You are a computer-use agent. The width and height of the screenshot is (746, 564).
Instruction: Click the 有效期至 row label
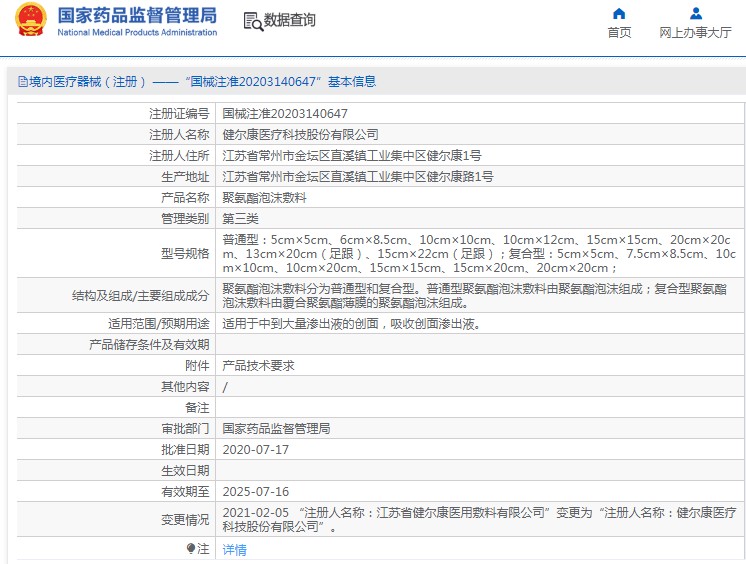tap(185, 492)
